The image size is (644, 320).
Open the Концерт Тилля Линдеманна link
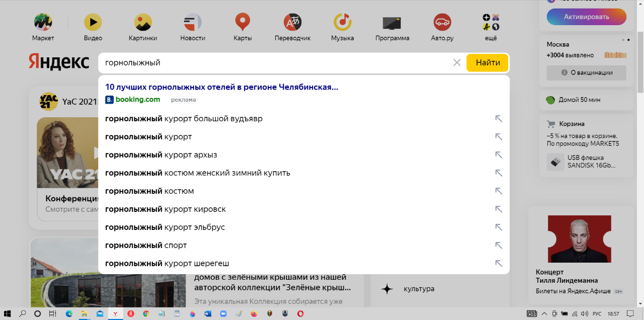(x=568, y=276)
